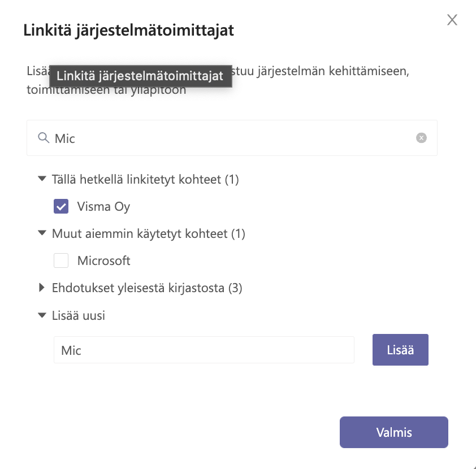This screenshot has height=469, width=476.
Task: Click the Lisää uusi heading text
Action: click(79, 315)
